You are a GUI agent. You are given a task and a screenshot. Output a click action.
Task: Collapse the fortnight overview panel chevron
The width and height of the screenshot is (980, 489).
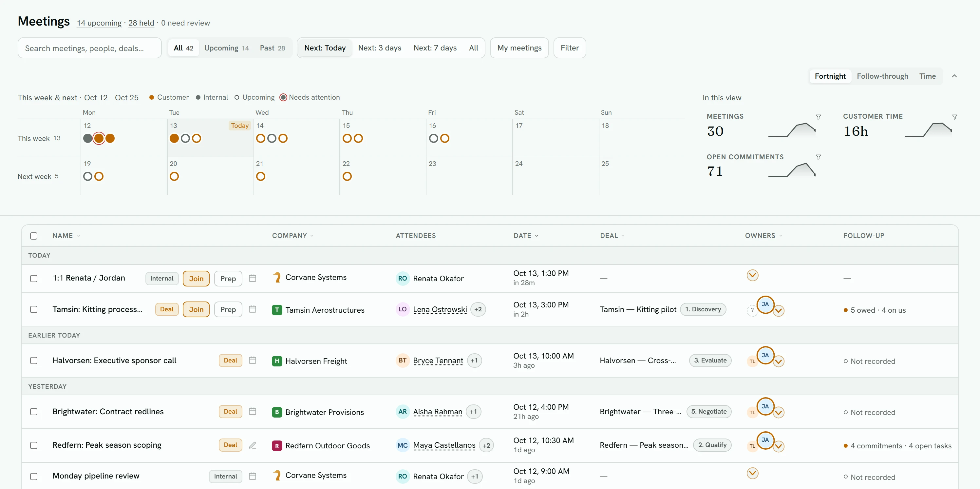coord(954,76)
